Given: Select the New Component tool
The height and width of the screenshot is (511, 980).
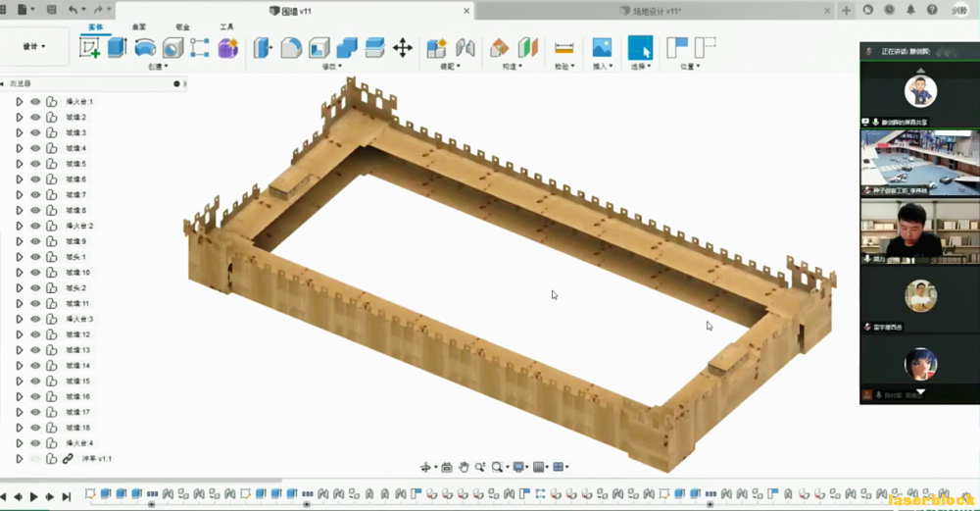Looking at the screenshot, I should point(436,48).
